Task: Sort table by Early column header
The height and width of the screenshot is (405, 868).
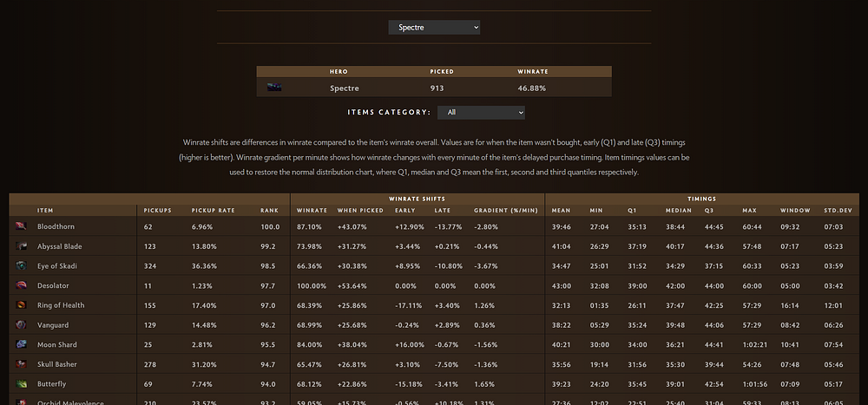Action: point(404,210)
